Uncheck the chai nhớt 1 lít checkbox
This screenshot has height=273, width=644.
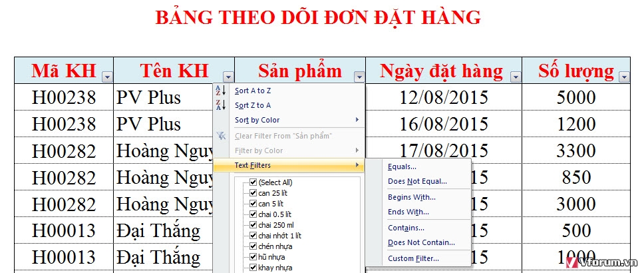[x=253, y=236]
